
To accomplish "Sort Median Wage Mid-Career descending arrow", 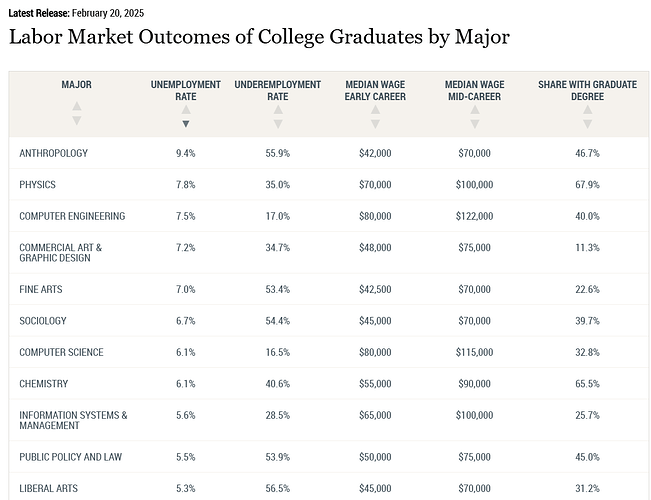I will [475, 124].
